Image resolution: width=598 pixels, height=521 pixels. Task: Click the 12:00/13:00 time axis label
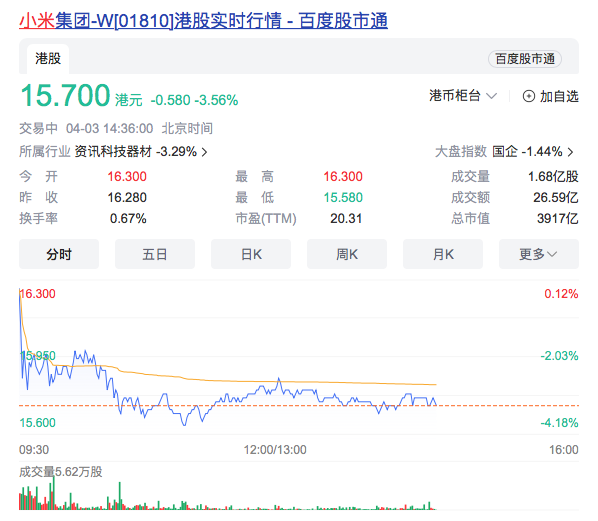click(x=275, y=450)
